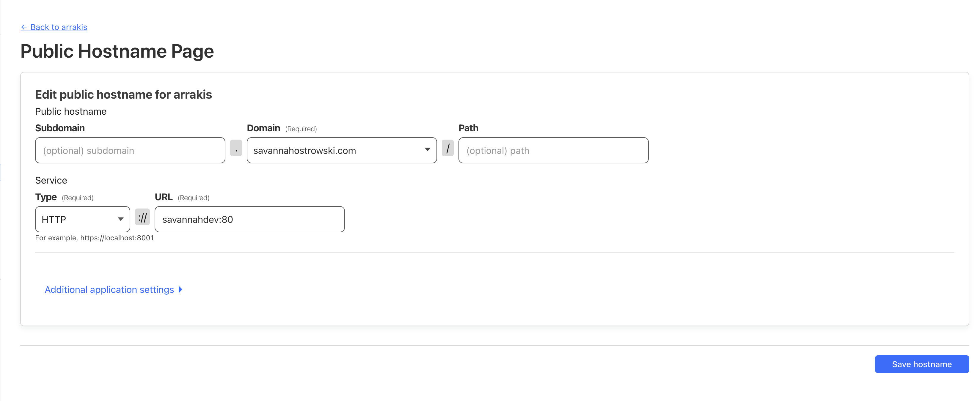Click the URL field showing savannahdev:80
Viewport: 980px width, 401px height.
point(249,219)
